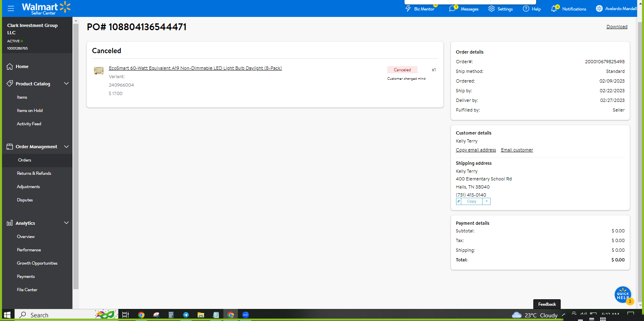Open Returns & Refunds

point(34,173)
